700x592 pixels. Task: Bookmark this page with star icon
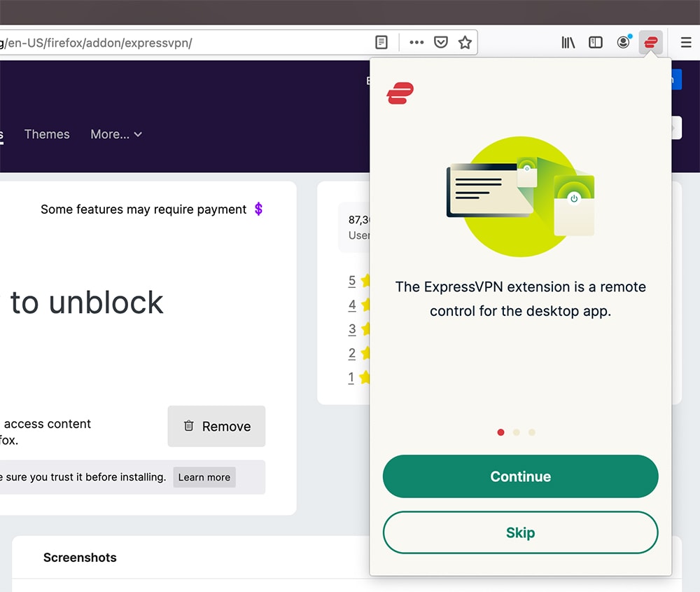coord(465,43)
